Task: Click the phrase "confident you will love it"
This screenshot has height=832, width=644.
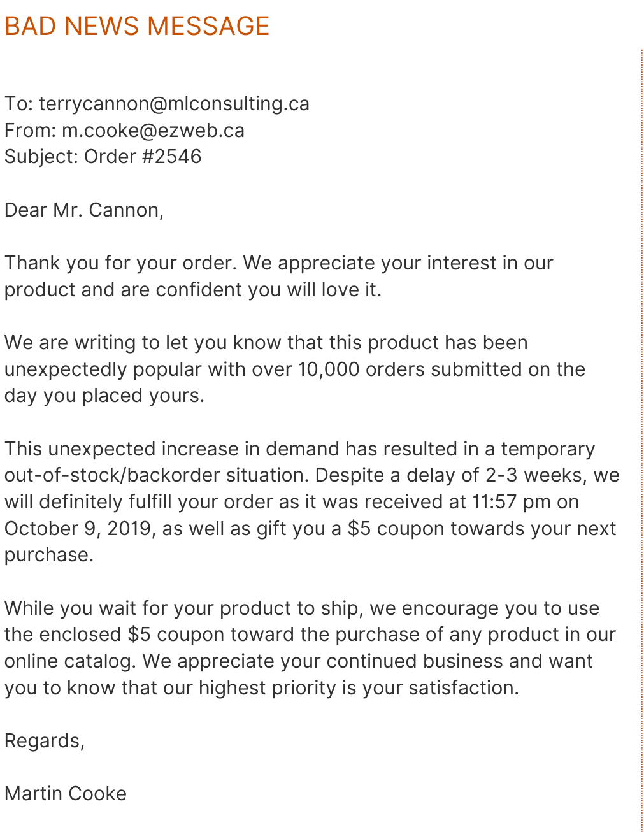Action: pyautogui.click(x=268, y=290)
